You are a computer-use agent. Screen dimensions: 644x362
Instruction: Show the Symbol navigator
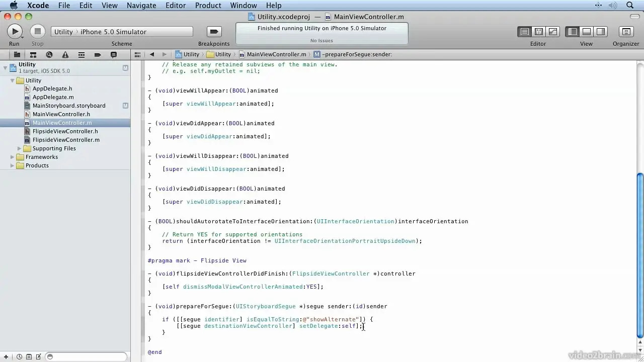pos(33,54)
